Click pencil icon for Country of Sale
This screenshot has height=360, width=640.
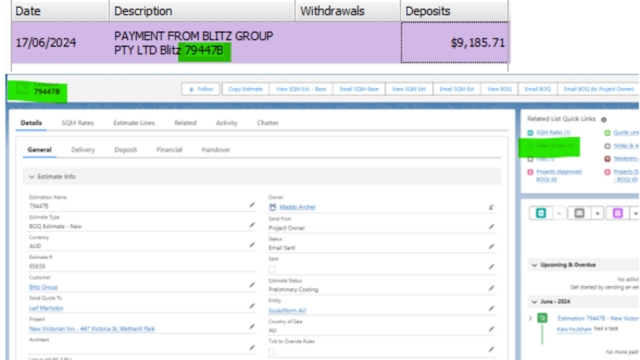(x=491, y=329)
